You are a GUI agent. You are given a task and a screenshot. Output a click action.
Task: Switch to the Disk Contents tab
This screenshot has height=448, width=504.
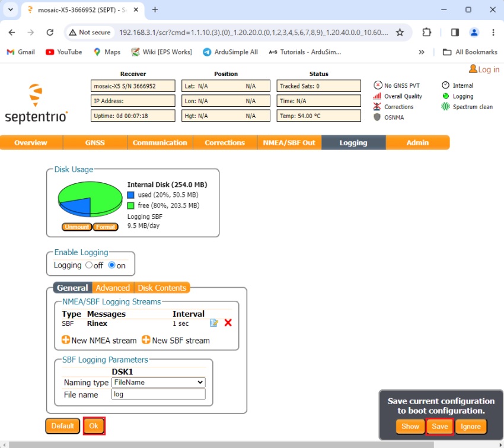[162, 288]
